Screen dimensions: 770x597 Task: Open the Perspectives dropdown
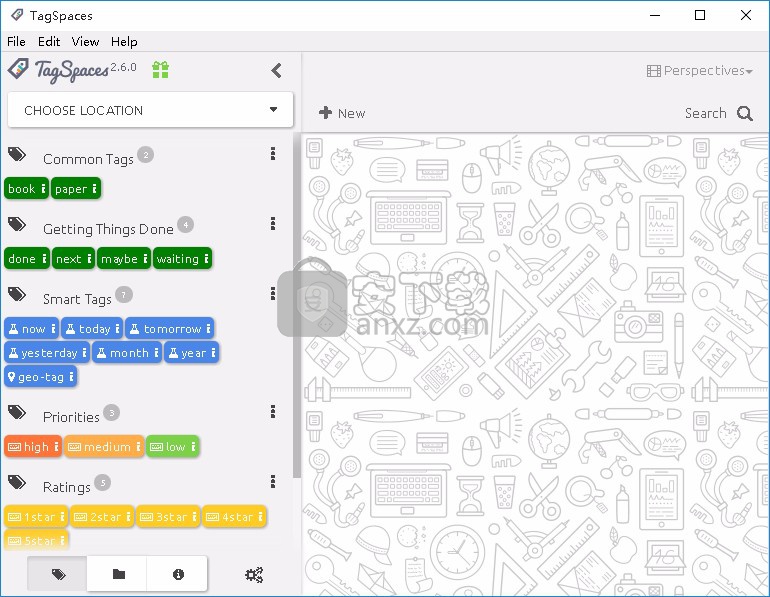click(x=699, y=71)
